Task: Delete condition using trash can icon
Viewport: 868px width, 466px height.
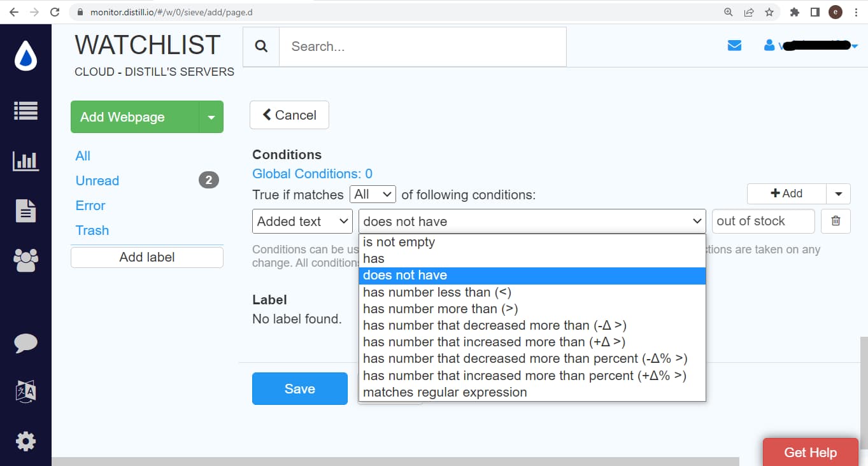Action: [836, 221]
